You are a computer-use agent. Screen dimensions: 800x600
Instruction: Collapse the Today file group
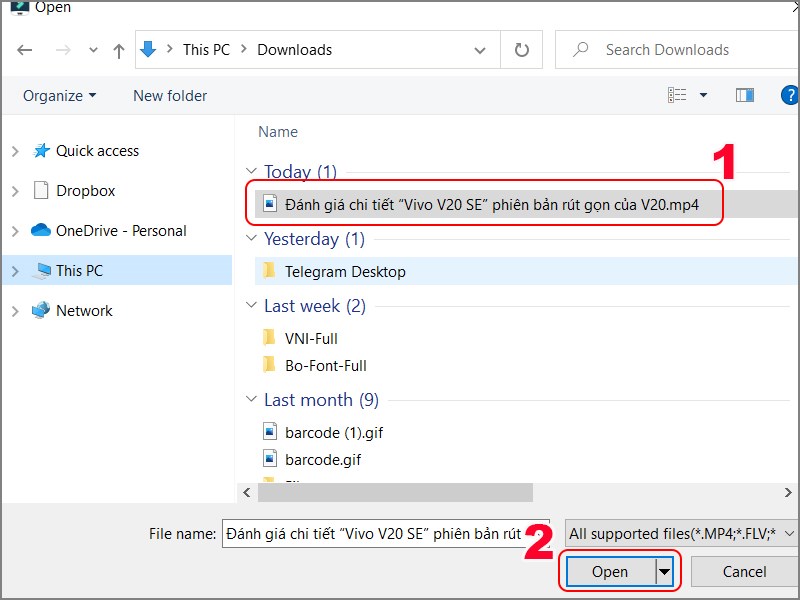click(x=251, y=171)
